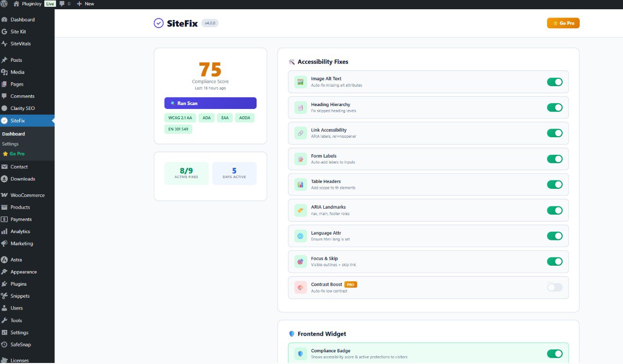Screen dimensions: 623x364
Task: Disable the Image Alt Text toggle
Action: (554, 82)
